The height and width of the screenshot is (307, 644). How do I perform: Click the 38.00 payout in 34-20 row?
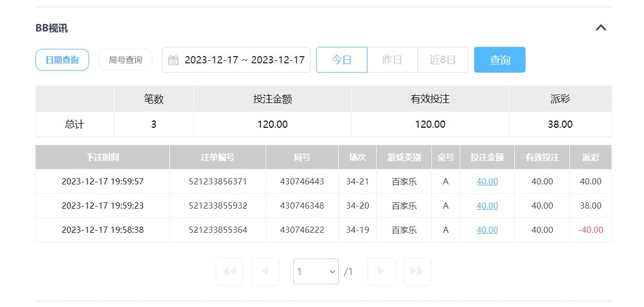click(590, 206)
